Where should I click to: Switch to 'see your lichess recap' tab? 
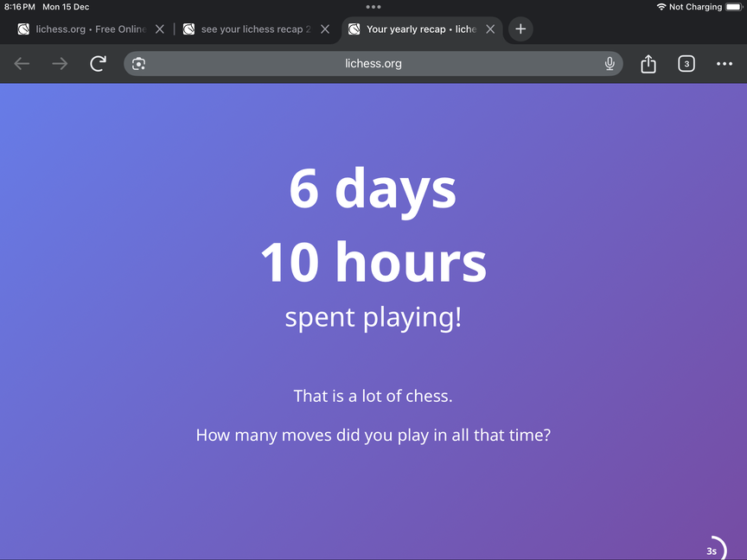click(251, 29)
